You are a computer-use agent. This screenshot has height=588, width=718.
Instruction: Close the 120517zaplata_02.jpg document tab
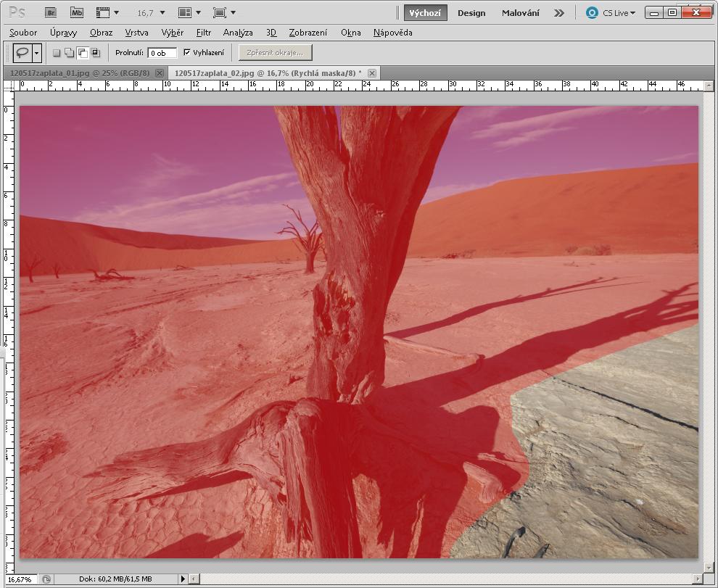[x=372, y=73]
